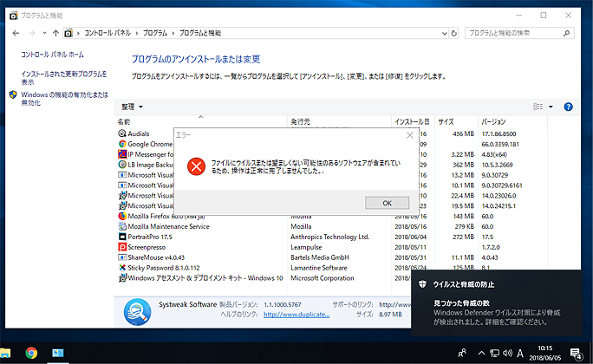The image size is (593, 364).
Task: Switch IME input mode A indicator
Action: coord(520,354)
